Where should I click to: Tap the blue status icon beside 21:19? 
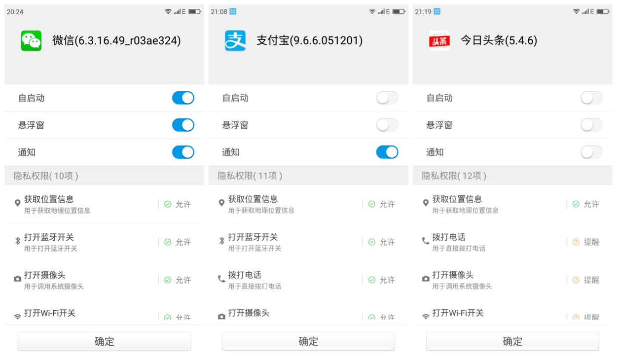click(437, 11)
